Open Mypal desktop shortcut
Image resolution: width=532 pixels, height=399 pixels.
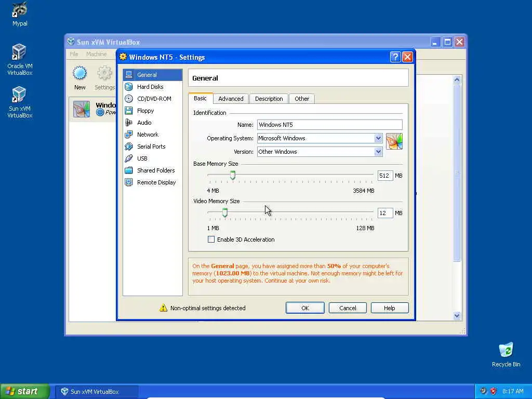click(x=20, y=14)
